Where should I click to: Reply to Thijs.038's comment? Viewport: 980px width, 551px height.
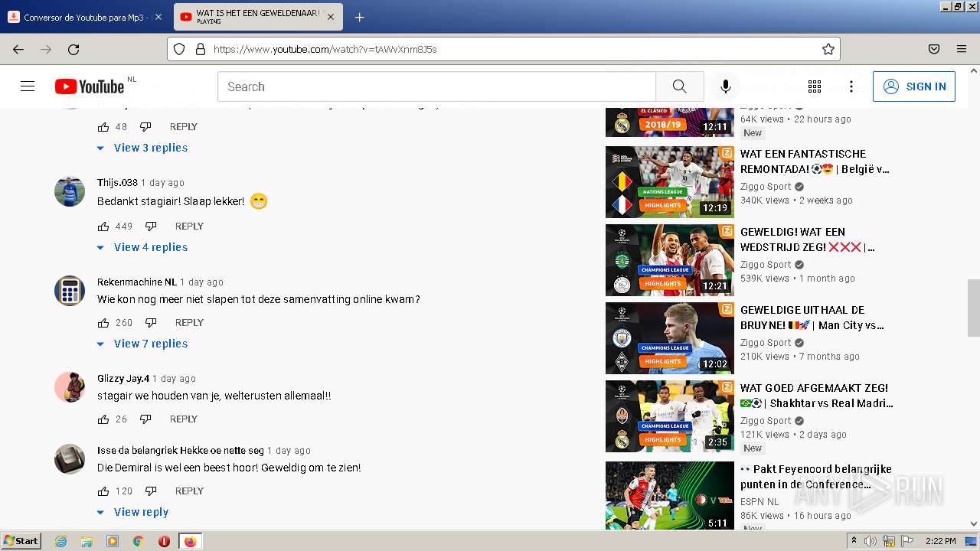pyautogui.click(x=189, y=227)
